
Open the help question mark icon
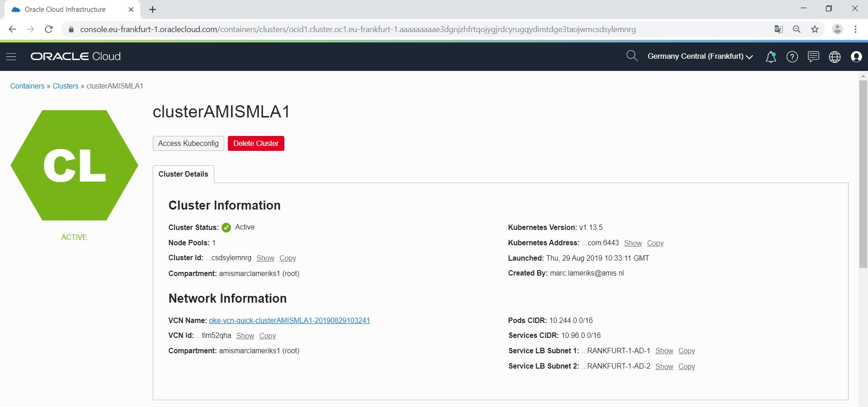pos(792,56)
